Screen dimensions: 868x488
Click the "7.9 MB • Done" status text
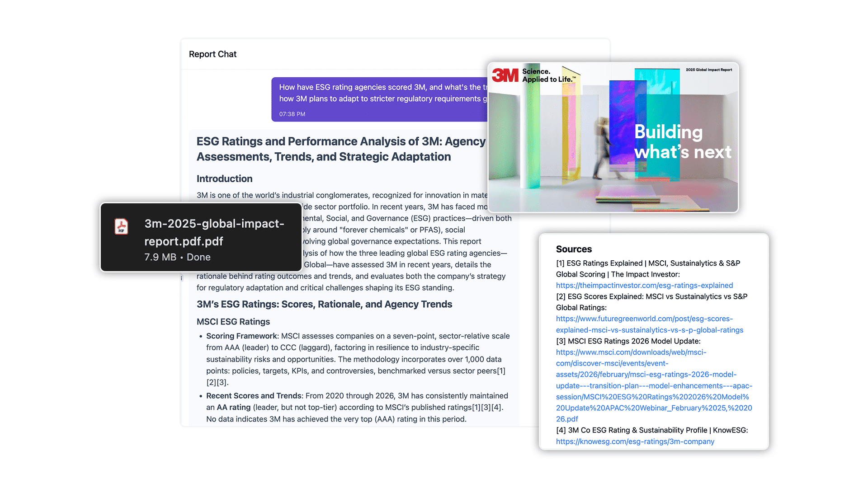[x=177, y=257]
